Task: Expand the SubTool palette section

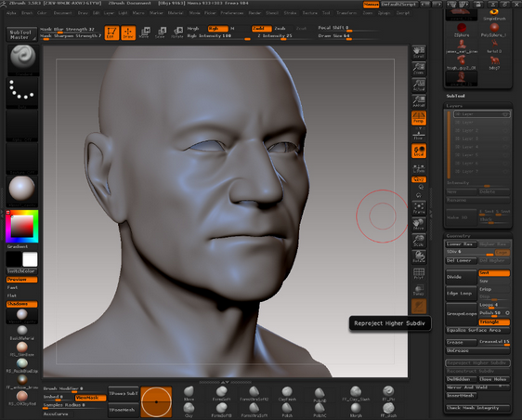Action: [x=455, y=96]
